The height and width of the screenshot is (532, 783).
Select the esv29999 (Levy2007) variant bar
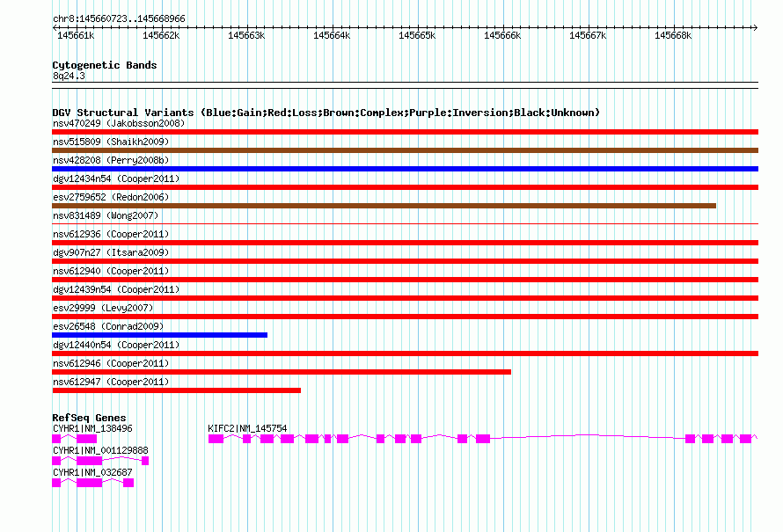[x=405, y=317]
